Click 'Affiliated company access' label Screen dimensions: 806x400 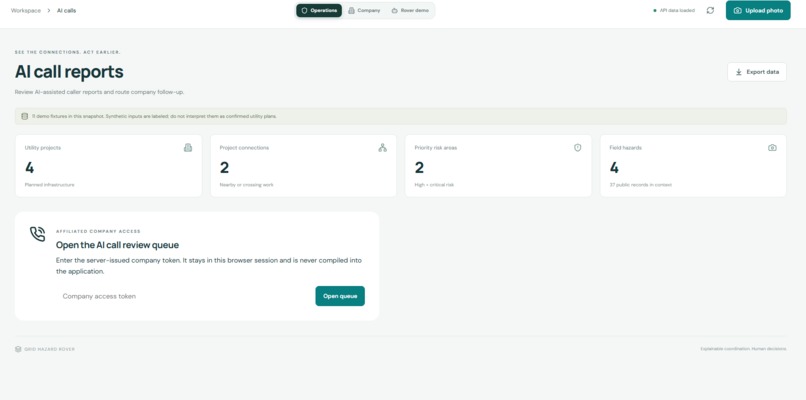tap(98, 231)
